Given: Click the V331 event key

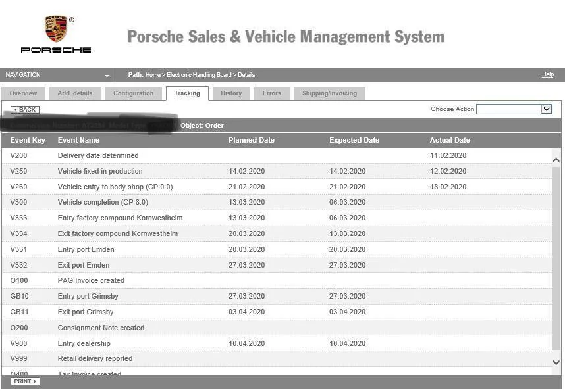Looking at the screenshot, I should point(18,249).
